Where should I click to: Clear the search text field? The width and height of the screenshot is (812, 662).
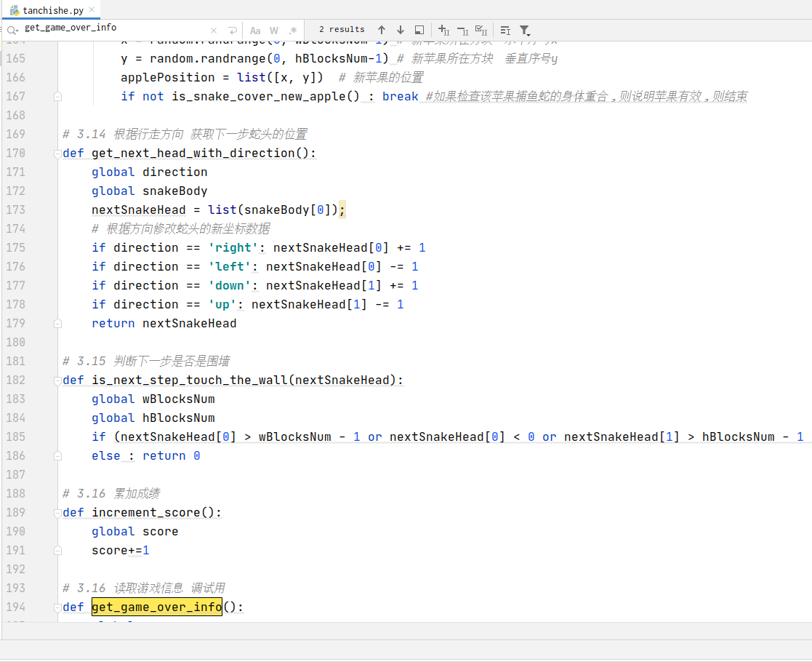pos(214,31)
